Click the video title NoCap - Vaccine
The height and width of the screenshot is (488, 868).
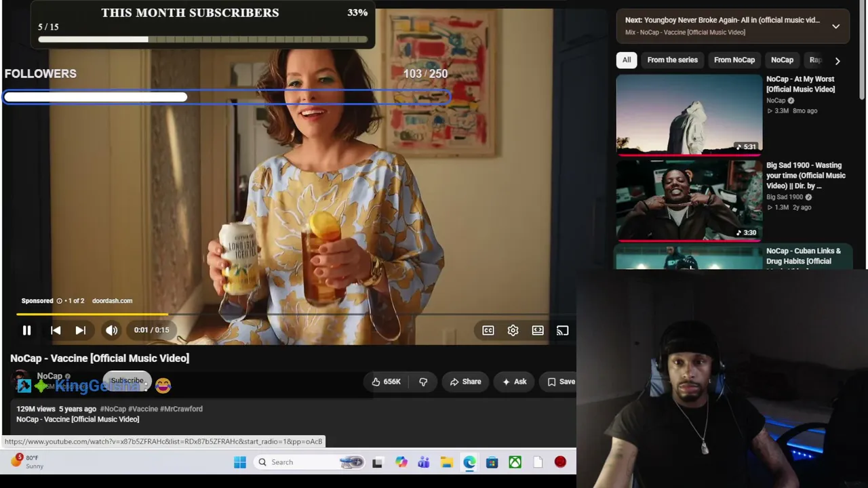(x=100, y=358)
